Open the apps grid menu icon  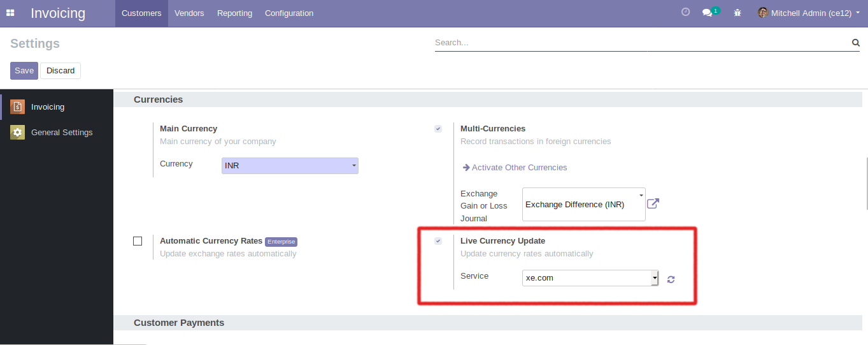click(x=10, y=13)
